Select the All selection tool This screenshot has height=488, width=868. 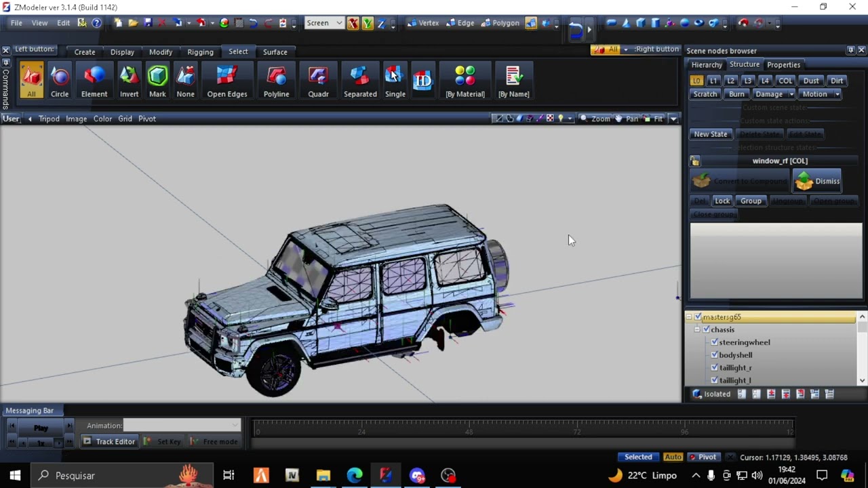(31, 81)
